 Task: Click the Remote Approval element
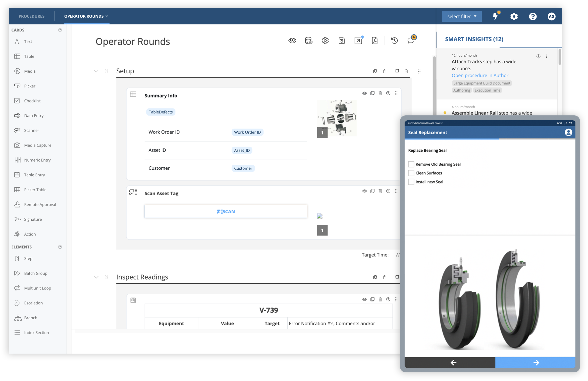[40, 204]
